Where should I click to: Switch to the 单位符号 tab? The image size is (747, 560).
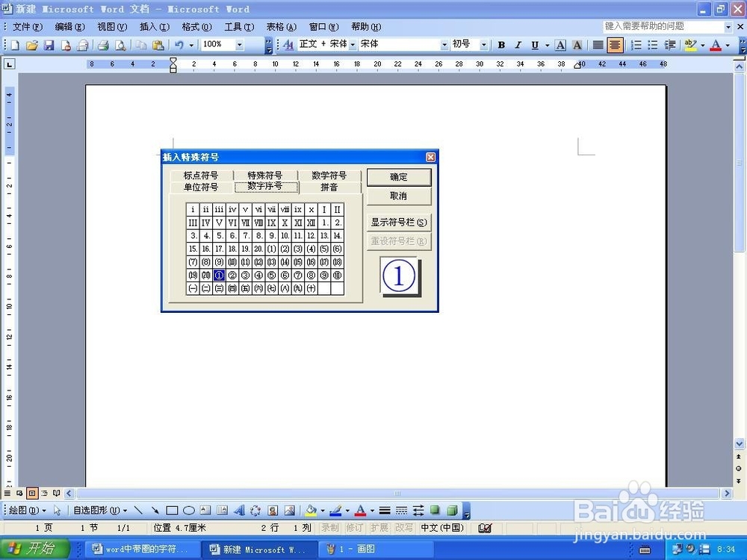[201, 187]
